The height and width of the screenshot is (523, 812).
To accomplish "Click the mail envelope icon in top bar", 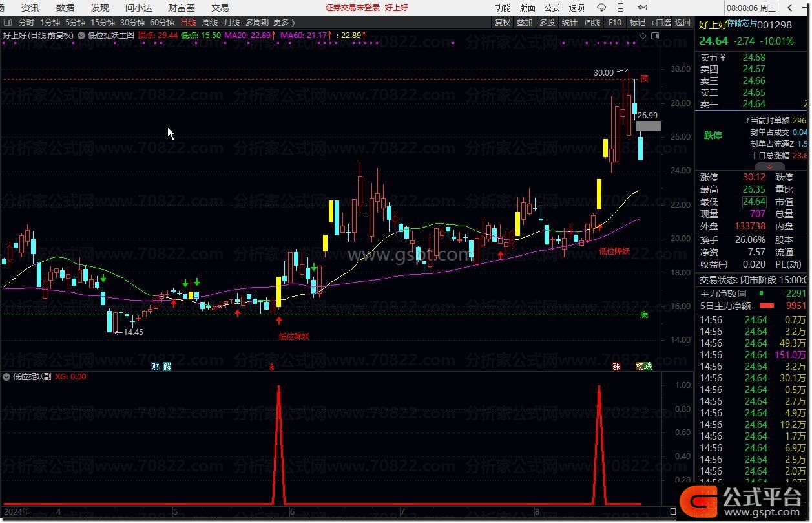I will pos(643,8).
